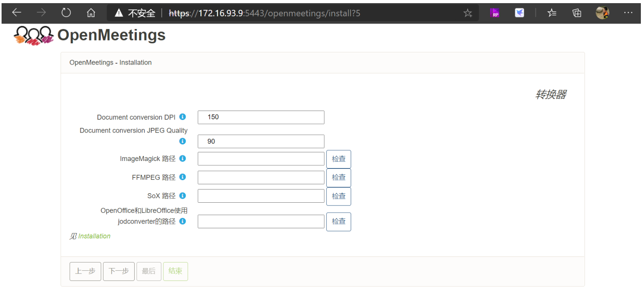Click the ImageMagick path info icon

pos(182,159)
